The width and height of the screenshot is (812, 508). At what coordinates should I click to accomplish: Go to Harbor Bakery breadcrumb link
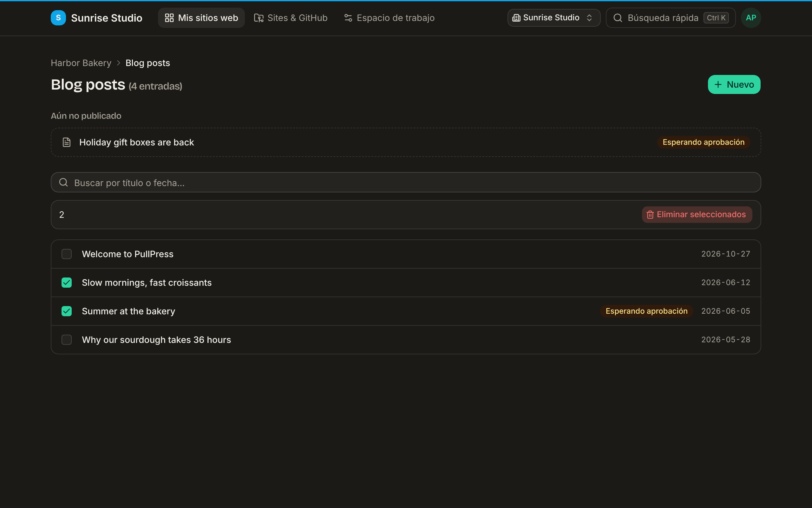pos(81,63)
